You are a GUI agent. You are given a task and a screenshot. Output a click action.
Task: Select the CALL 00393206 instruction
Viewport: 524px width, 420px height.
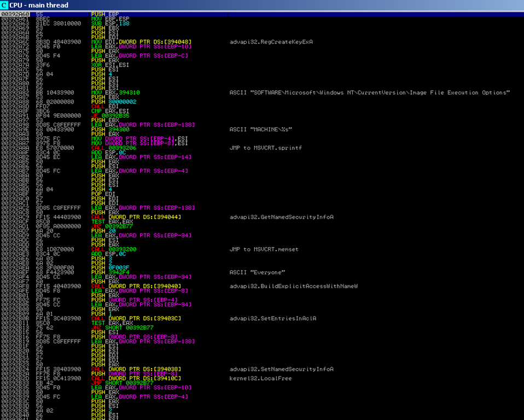point(113,148)
